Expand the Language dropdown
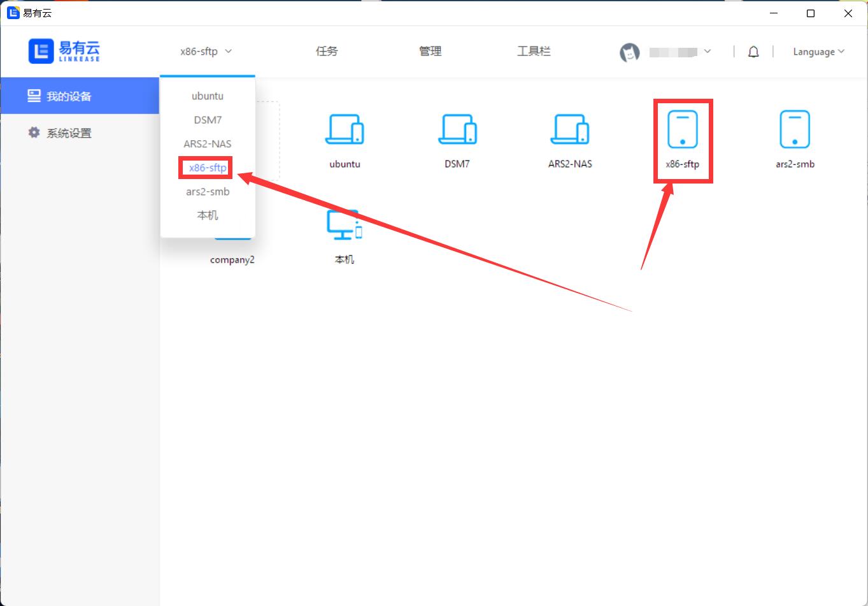The height and width of the screenshot is (606, 868). (818, 52)
